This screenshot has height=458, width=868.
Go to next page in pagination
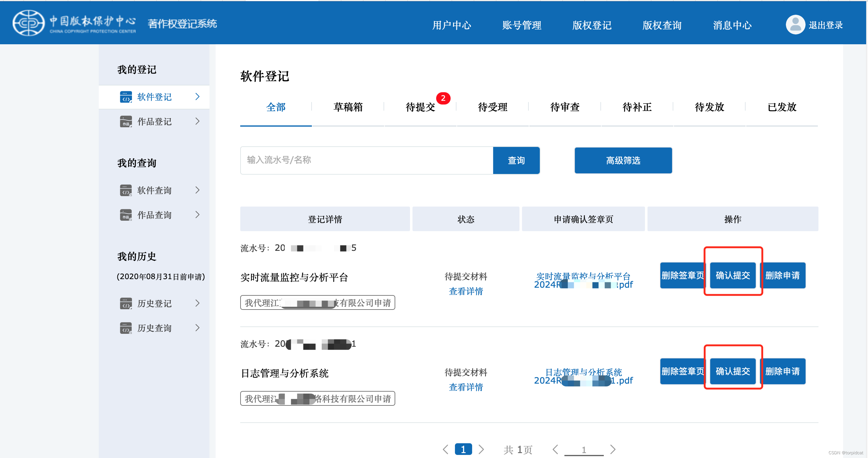point(481,449)
